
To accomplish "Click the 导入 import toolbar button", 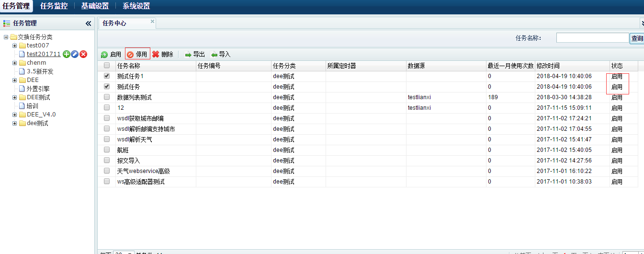I will coord(221,55).
